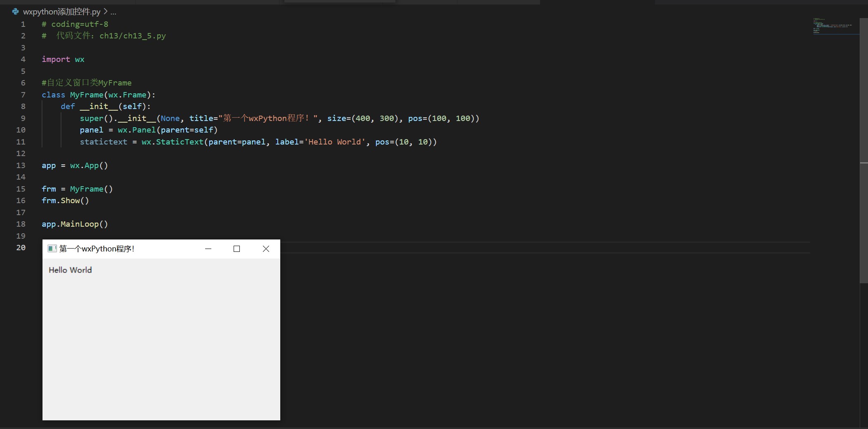
Task: Place cursor on 'import wx' line
Action: [63, 59]
